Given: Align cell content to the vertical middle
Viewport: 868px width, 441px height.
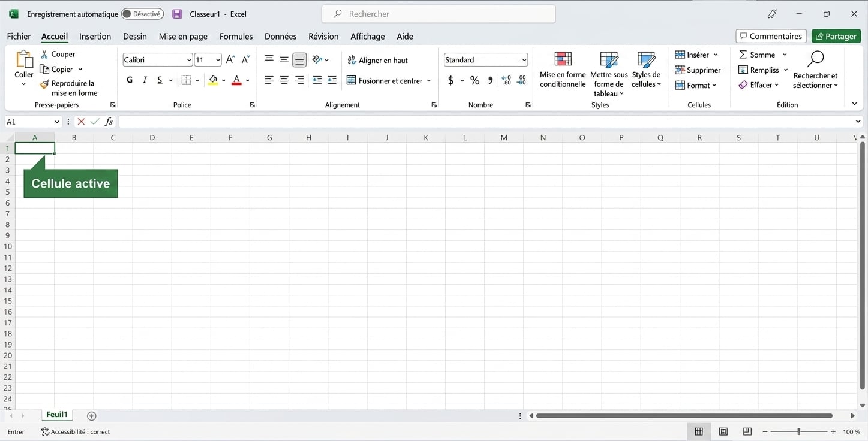Looking at the screenshot, I should [284, 59].
